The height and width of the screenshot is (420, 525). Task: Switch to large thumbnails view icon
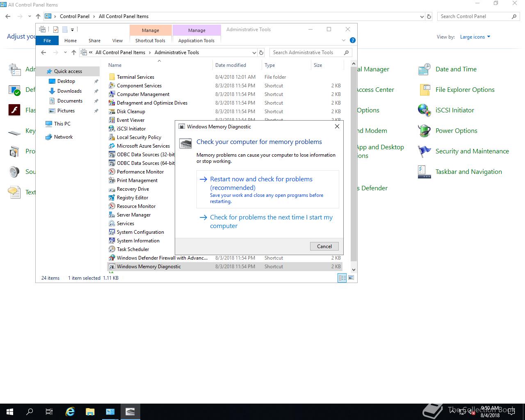pos(351,278)
